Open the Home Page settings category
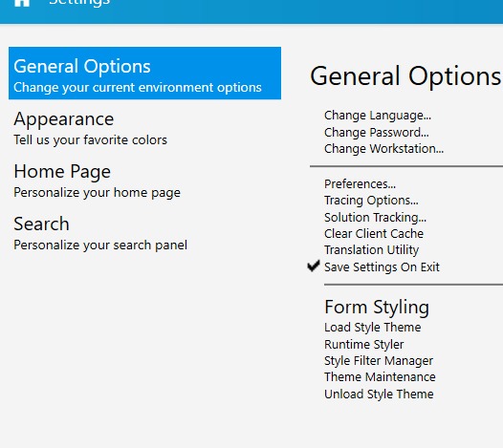This screenshot has height=448, width=503. click(144, 181)
